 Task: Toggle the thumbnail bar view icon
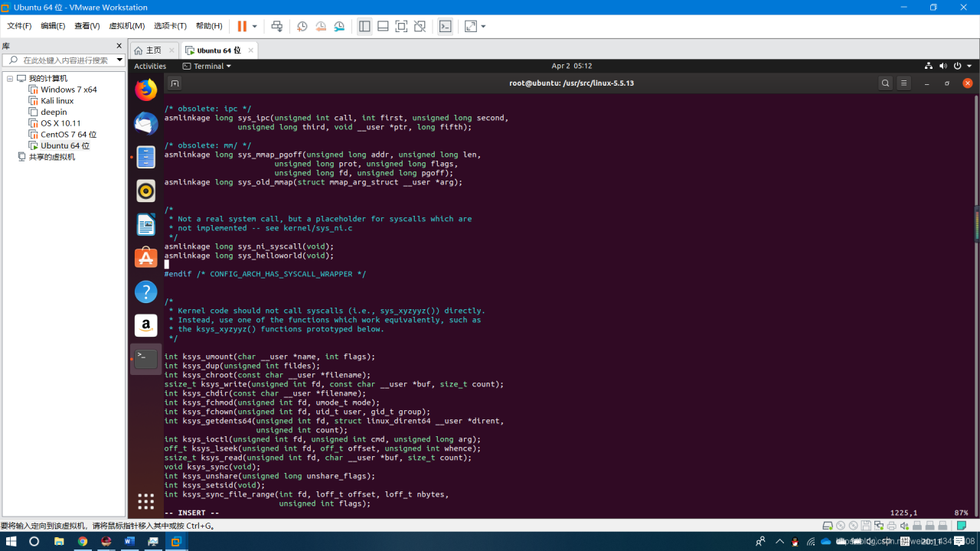pyautogui.click(x=383, y=26)
